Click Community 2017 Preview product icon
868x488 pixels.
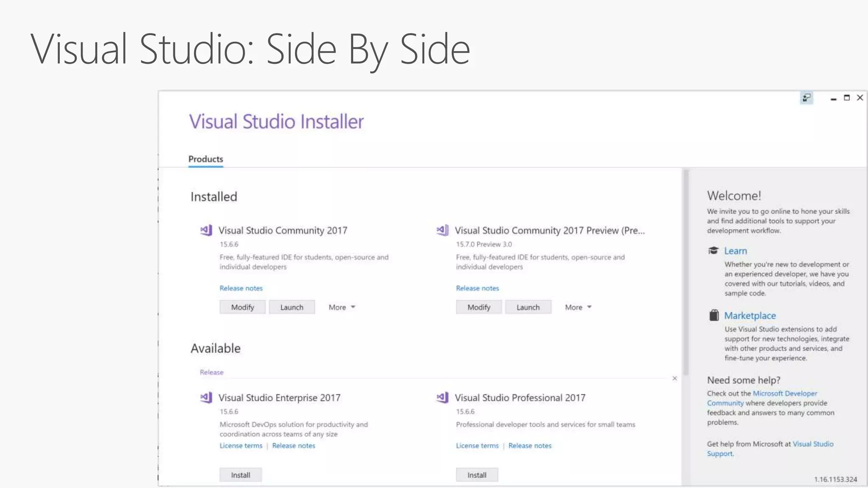tap(442, 230)
